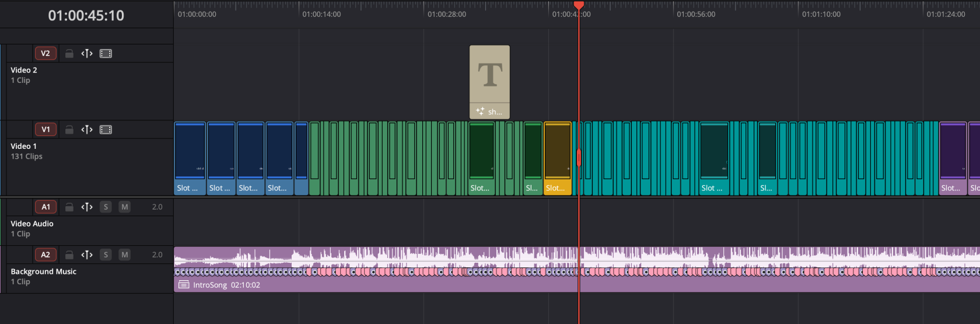Click ruler position 01:00:28:00

(447, 14)
